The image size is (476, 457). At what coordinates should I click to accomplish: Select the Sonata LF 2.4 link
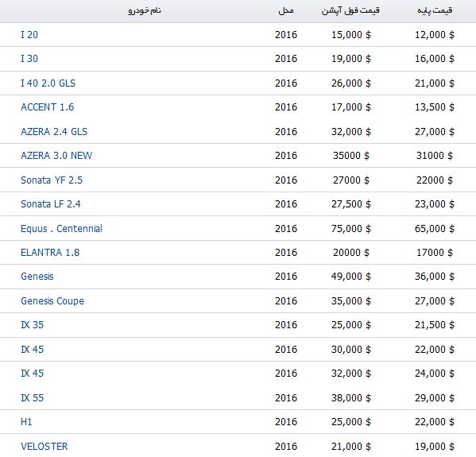click(51, 203)
